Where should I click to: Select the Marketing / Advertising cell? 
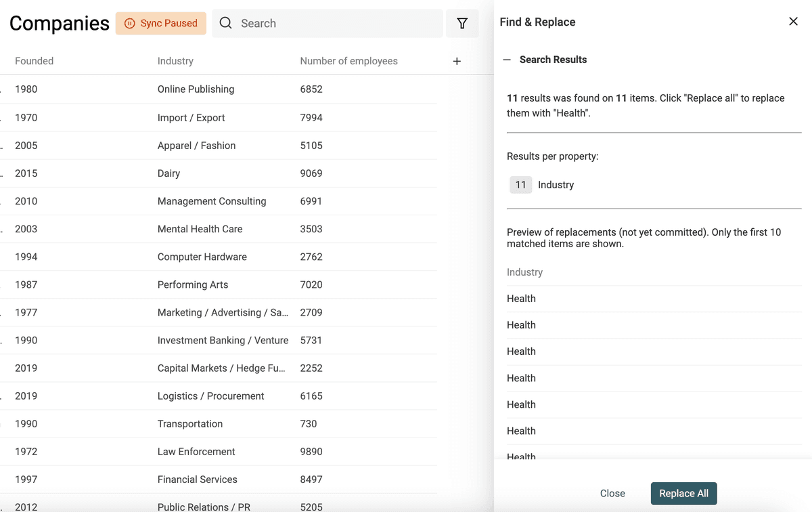(x=223, y=312)
